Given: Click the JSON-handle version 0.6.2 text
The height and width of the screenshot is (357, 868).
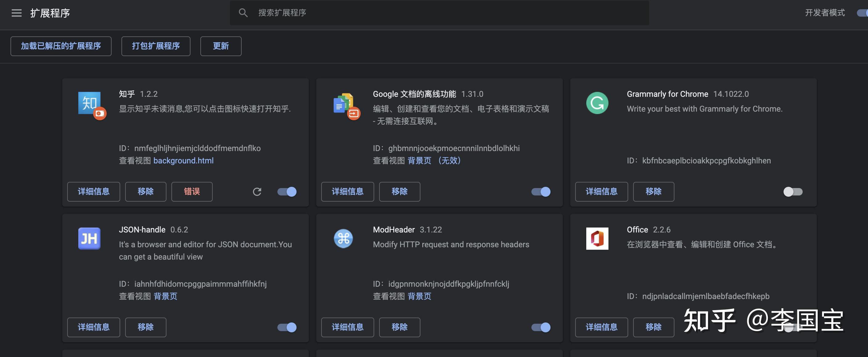Looking at the screenshot, I should 179,230.
